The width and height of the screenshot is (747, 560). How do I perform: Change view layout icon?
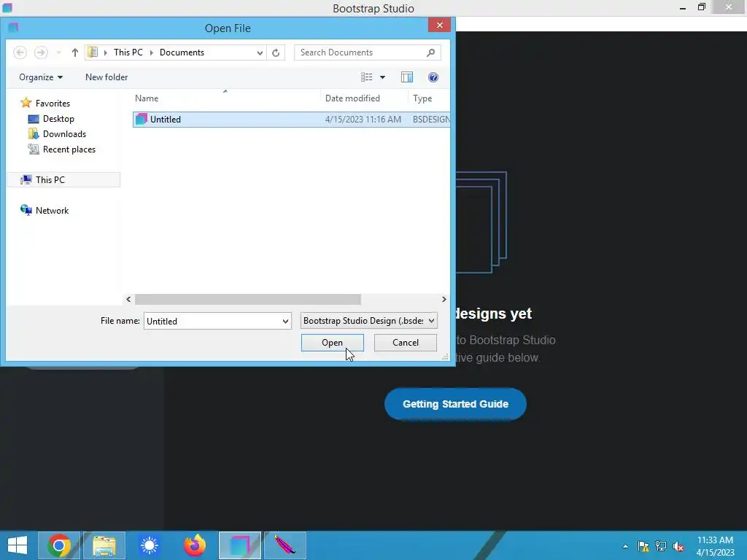[x=366, y=77]
